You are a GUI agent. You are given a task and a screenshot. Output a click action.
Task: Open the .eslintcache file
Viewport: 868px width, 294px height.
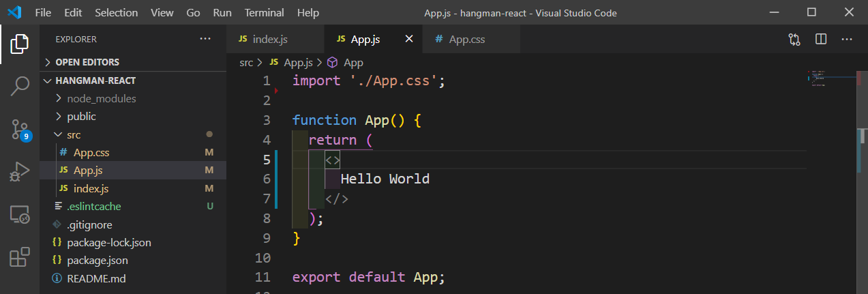(x=133, y=206)
